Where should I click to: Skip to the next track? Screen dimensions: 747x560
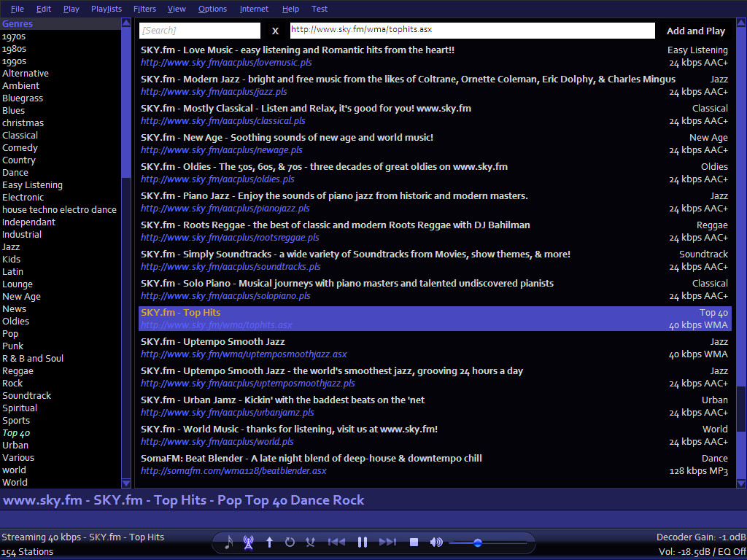point(387,542)
